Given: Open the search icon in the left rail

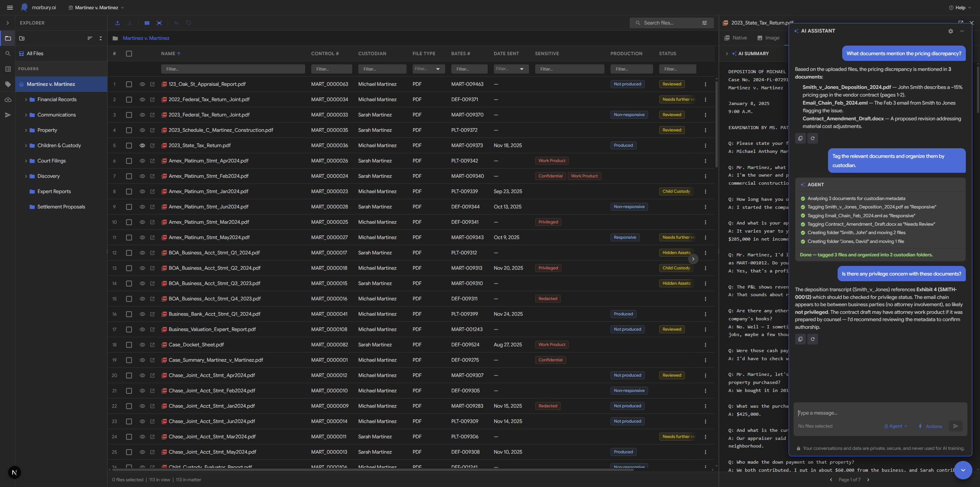Looking at the screenshot, I should tap(8, 54).
